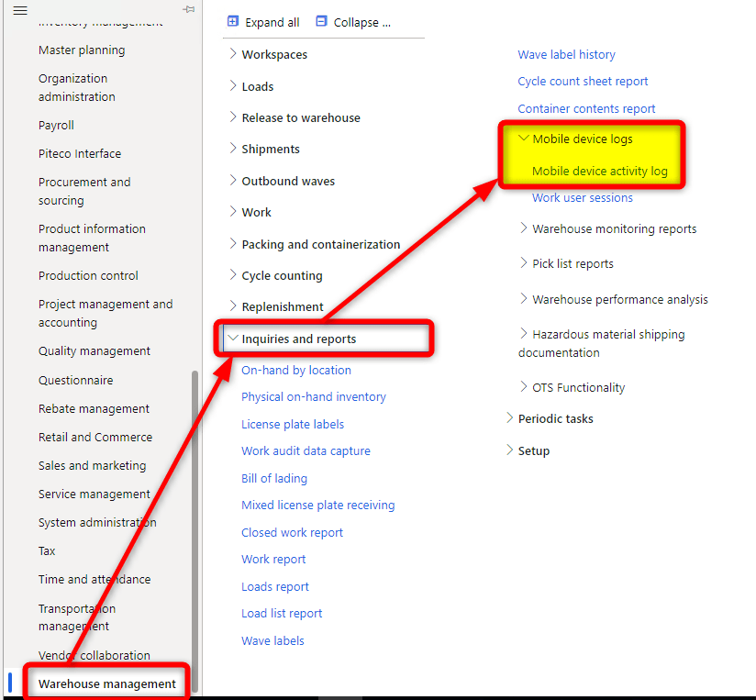This screenshot has height=700, width=756.
Task: Click the Expand all icon
Action: [233, 22]
